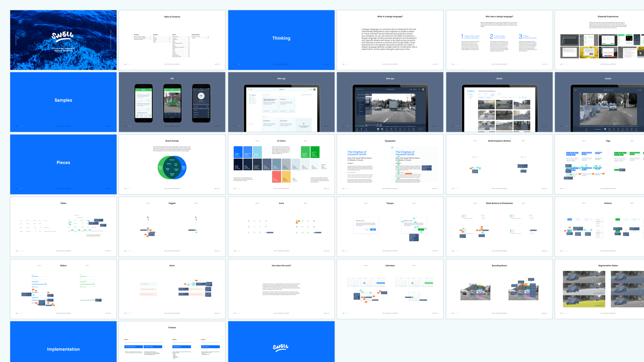Image resolution: width=644 pixels, height=362 pixels.
Task: Open the Small Dropdown Buttons slide
Action: 499,164
